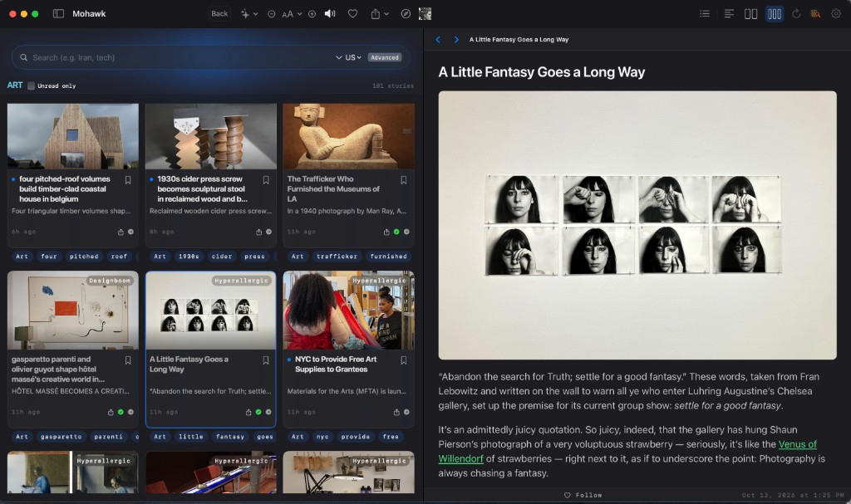851x504 pixels.
Task: Bookmark the gasparetto parenti story
Action: (128, 360)
